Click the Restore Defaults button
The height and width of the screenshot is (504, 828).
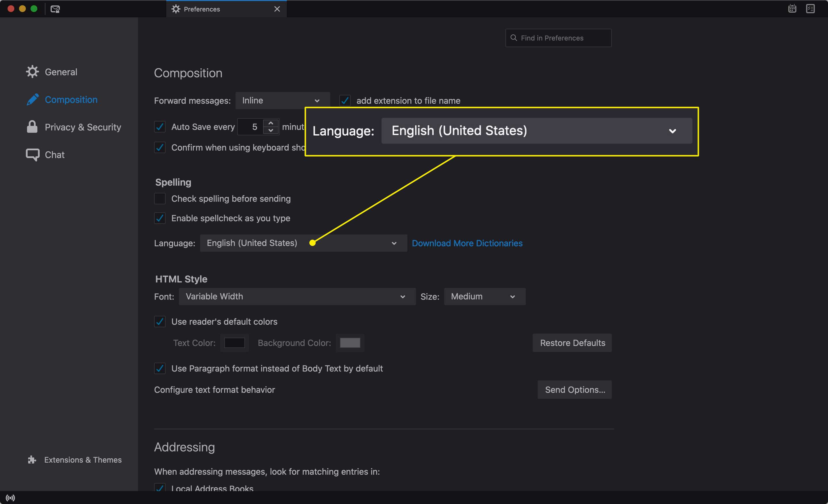(x=572, y=343)
